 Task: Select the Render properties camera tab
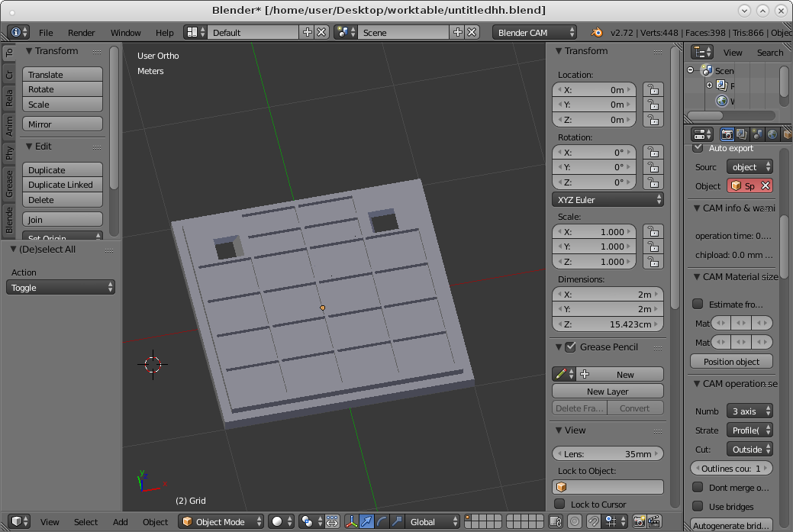pos(727,134)
